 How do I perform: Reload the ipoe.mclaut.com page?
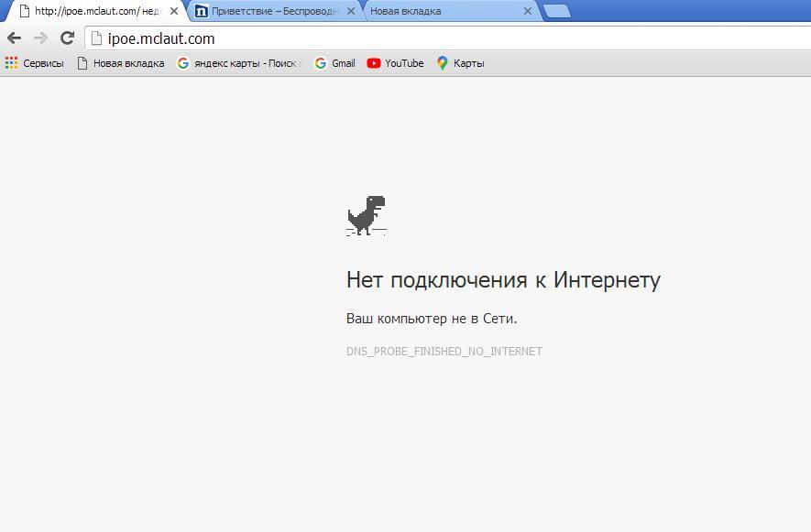coord(67,38)
